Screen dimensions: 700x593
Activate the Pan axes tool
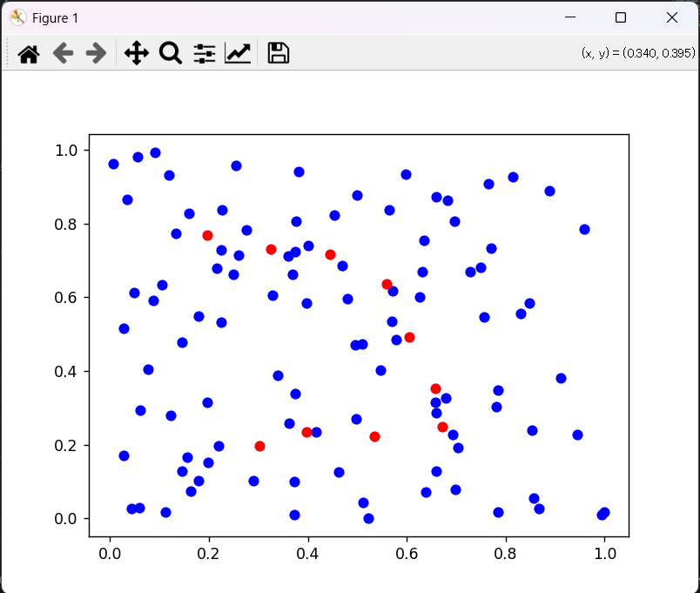[x=137, y=53]
